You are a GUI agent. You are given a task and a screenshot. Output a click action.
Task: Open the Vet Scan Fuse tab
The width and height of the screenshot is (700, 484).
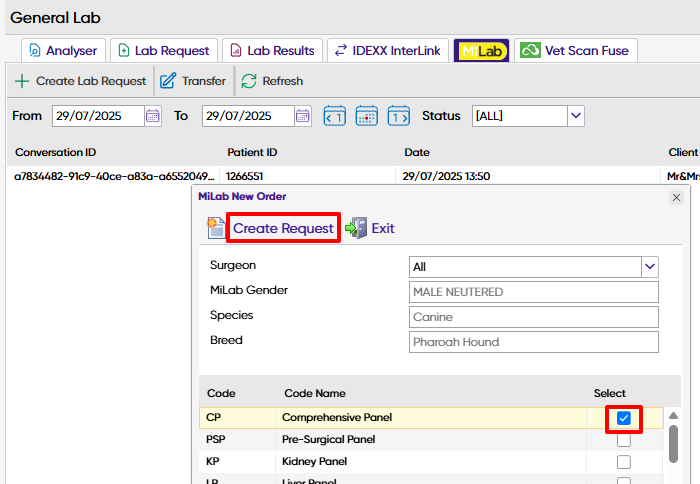(575, 50)
